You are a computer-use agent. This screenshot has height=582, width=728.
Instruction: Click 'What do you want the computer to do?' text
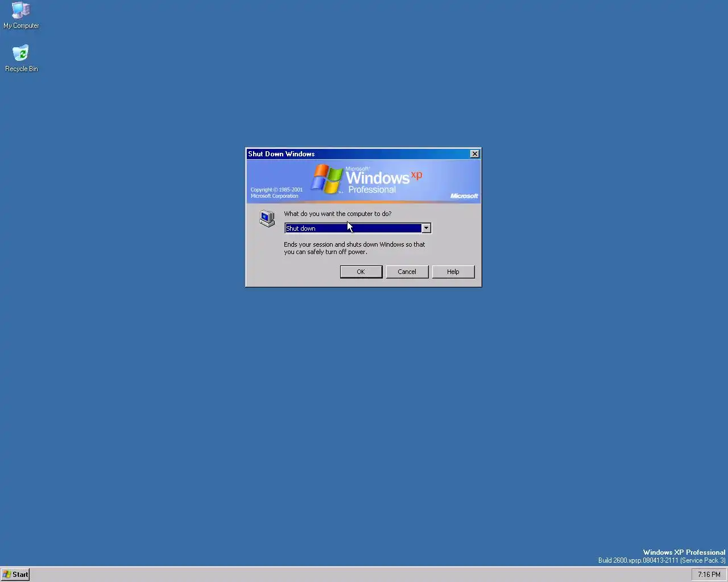[x=338, y=214]
